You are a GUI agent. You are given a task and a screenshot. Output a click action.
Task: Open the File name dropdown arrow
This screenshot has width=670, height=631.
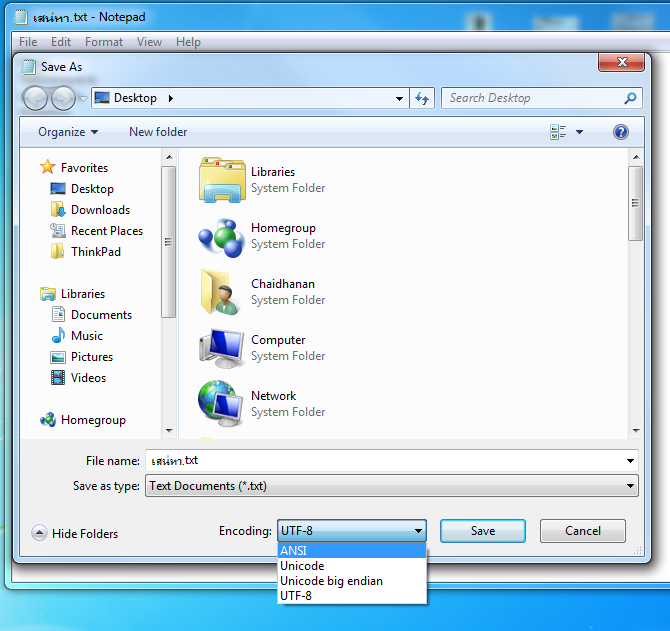tap(630, 461)
